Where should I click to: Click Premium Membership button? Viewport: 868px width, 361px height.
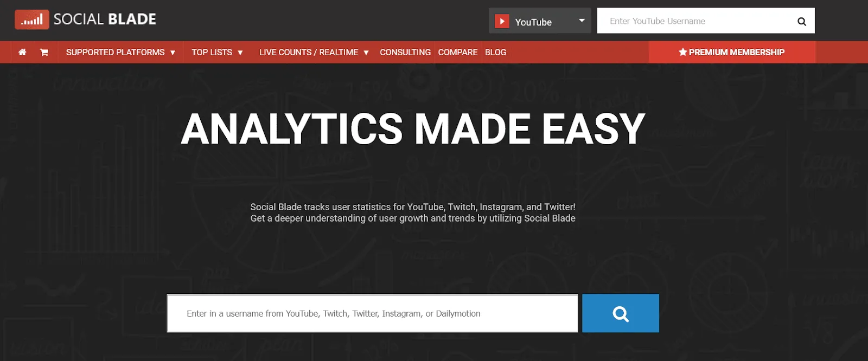click(x=732, y=52)
